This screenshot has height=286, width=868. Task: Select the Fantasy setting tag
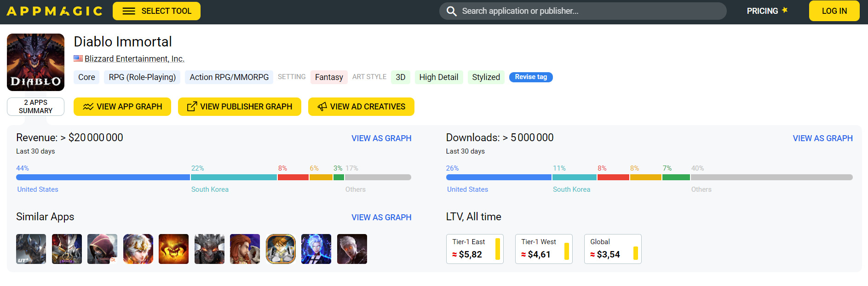(329, 77)
